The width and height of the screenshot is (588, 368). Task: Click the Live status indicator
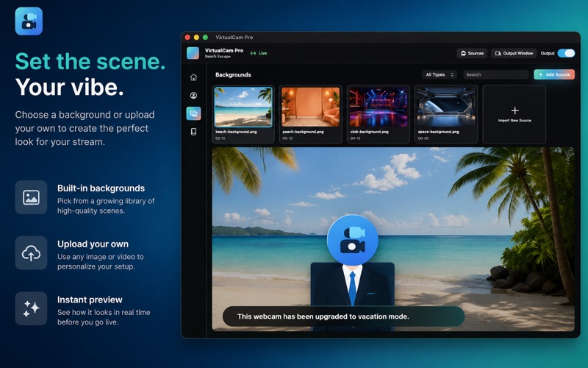[x=259, y=53]
